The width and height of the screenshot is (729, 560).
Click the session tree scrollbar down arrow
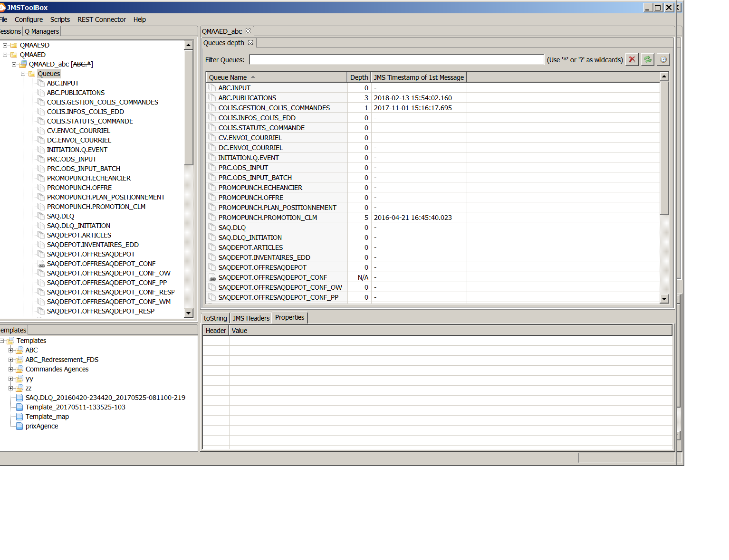[189, 313]
